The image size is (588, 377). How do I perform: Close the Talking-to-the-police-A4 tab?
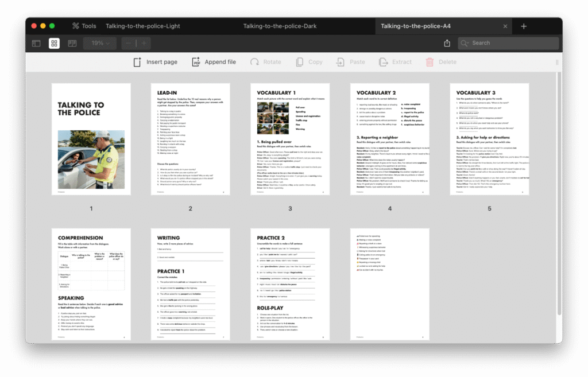tap(505, 26)
